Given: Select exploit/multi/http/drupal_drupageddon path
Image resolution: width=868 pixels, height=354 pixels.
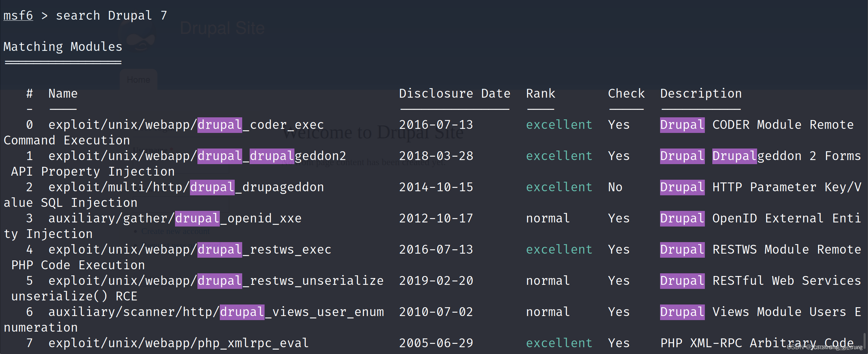Looking at the screenshot, I should pos(186,187).
